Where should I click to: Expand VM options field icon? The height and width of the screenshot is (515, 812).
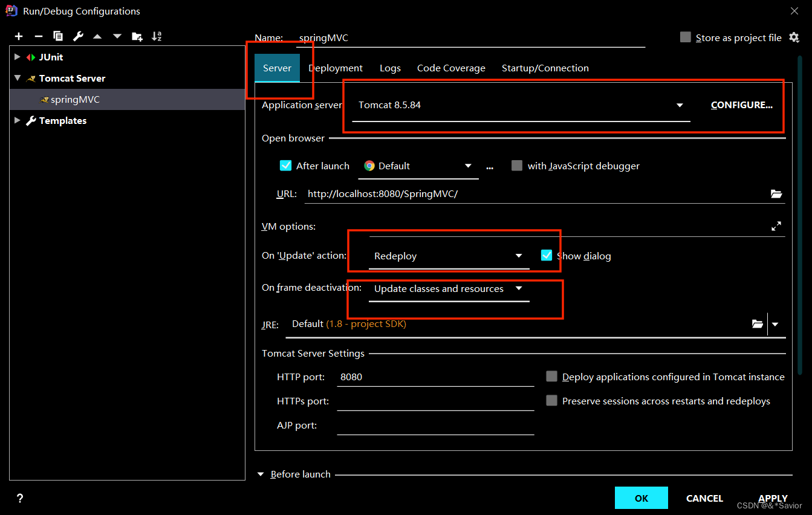(776, 226)
